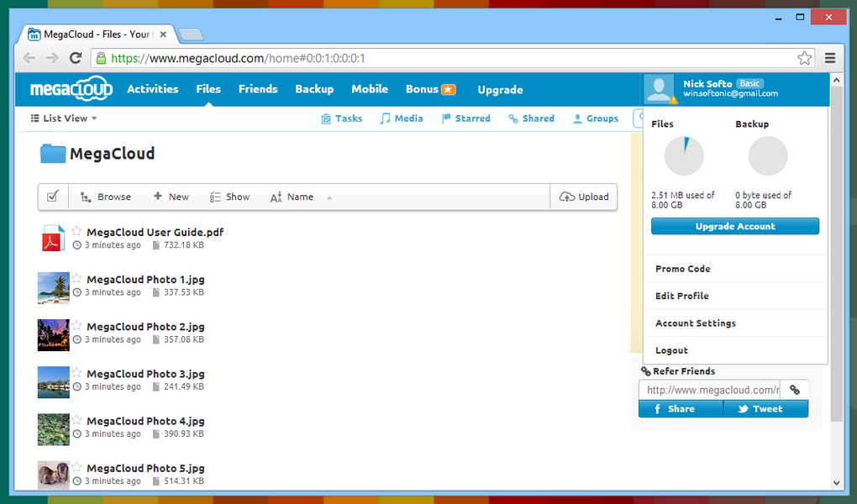Click the PDF icon of MegaCloud User Guide
Viewport: 857px width, 504px height.
click(52, 239)
